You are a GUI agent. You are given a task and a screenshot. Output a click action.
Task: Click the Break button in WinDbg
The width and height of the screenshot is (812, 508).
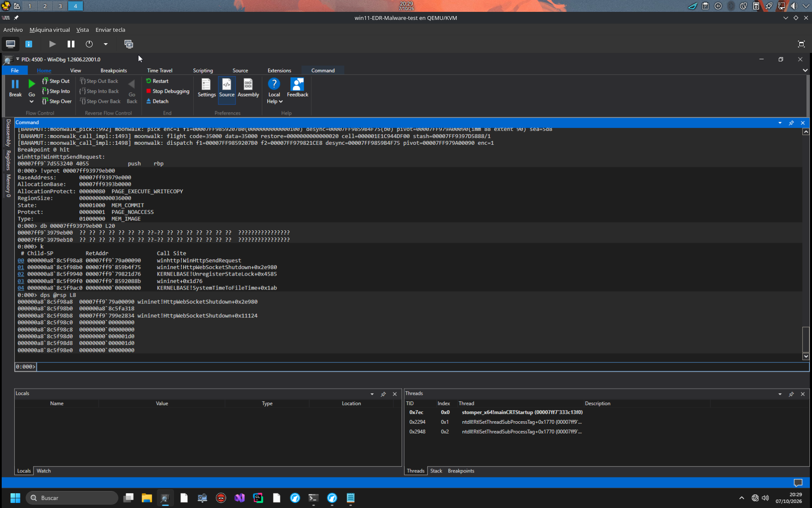[15, 88]
